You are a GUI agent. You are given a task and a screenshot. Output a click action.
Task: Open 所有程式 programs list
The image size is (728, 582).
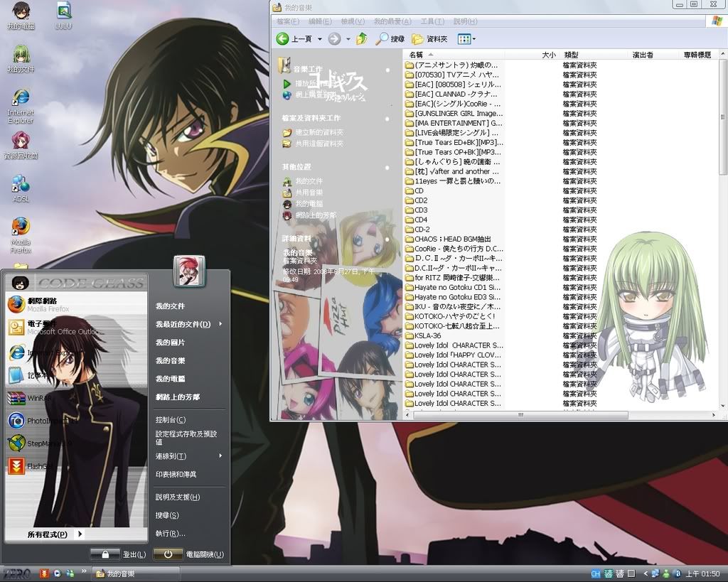click(x=54, y=534)
